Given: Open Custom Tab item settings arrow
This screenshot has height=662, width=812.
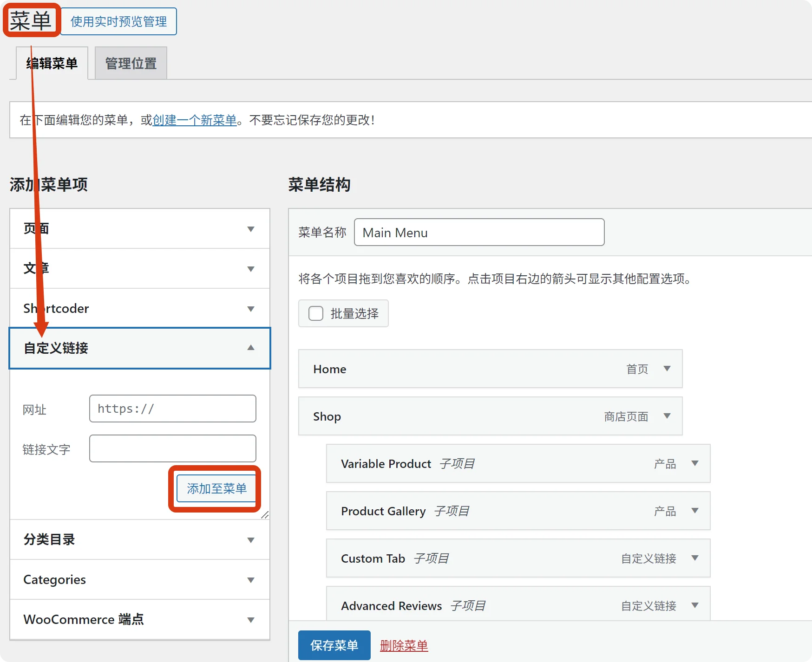Looking at the screenshot, I should 695,558.
